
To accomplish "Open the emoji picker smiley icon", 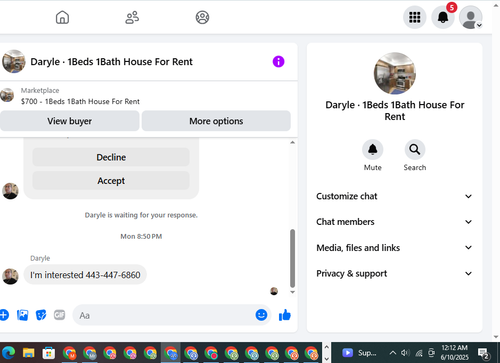I will [x=261, y=315].
